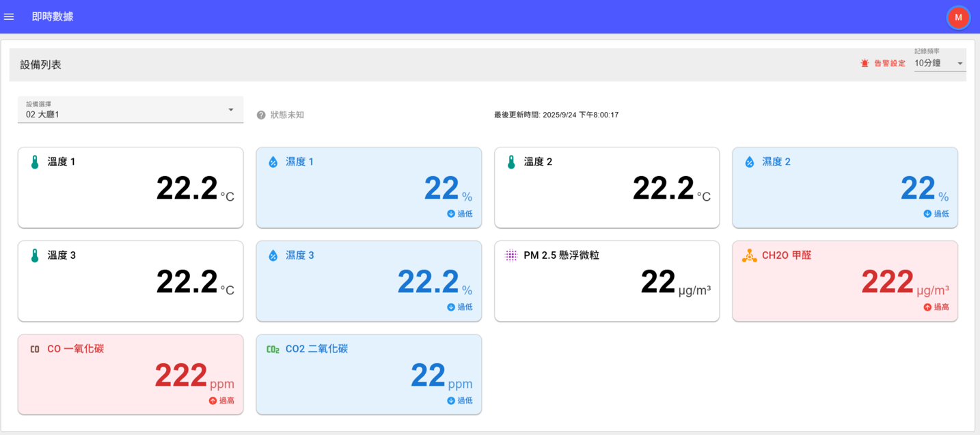This screenshot has height=435, width=980.
Task: Click the 狀態未知 question mark icon
Action: tap(261, 115)
